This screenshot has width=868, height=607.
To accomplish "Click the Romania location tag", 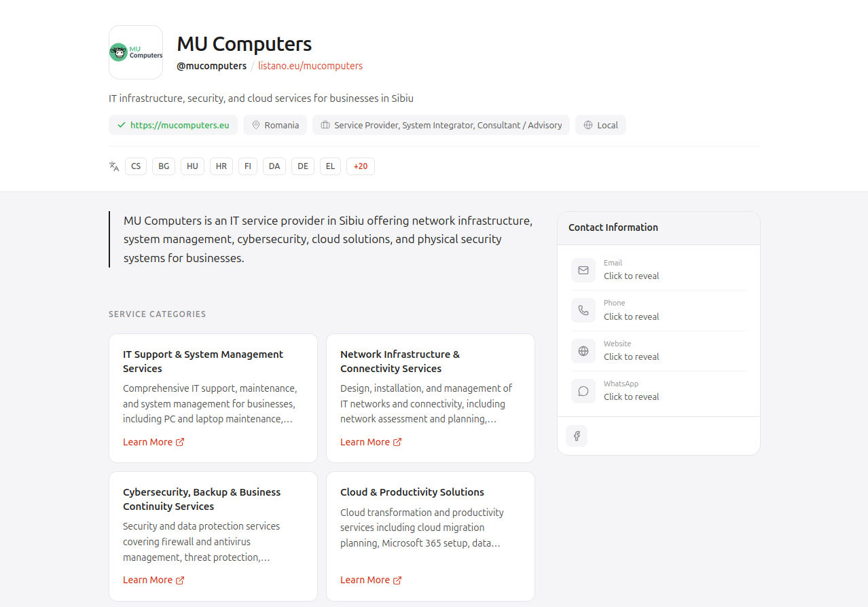I will [x=275, y=125].
